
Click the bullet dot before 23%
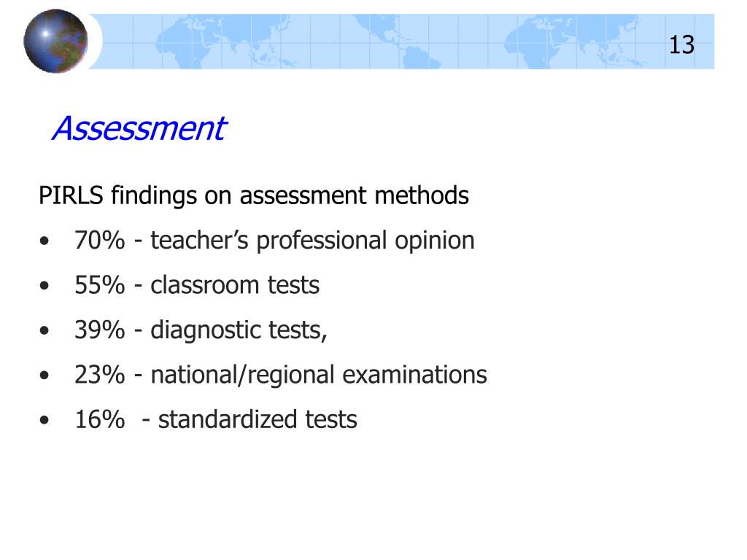tap(44, 376)
